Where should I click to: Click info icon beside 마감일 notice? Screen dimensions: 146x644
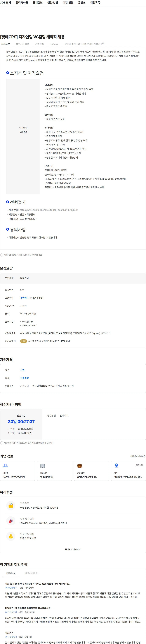(x=2, y=443)
